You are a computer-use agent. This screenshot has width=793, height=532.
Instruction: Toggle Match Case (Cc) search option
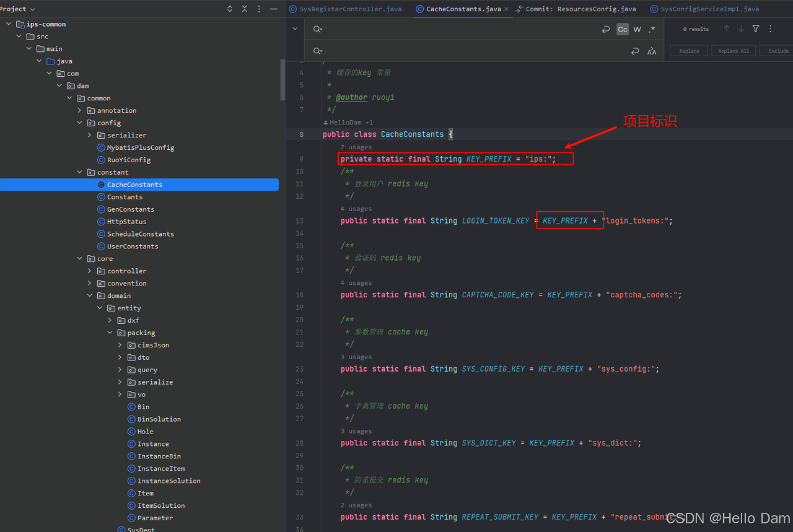pyautogui.click(x=623, y=29)
